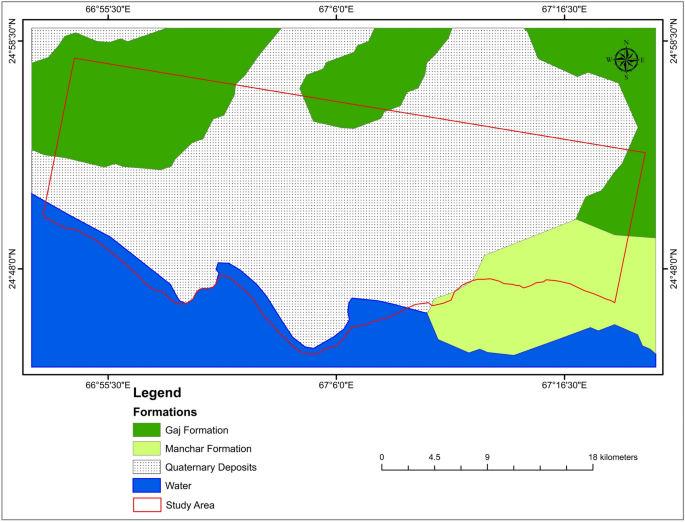
Task: Select the red Study Area legend box
Action: pos(147,505)
